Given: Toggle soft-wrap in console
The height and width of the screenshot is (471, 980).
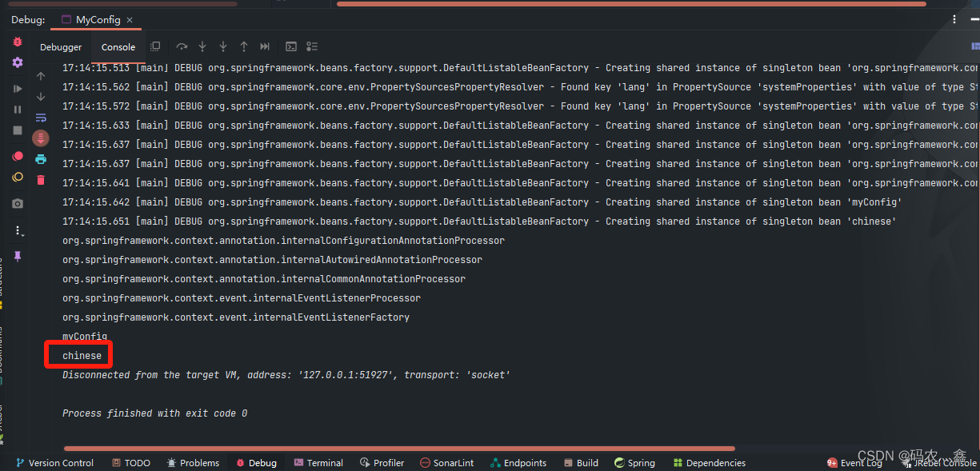Looking at the screenshot, I should 41,118.
